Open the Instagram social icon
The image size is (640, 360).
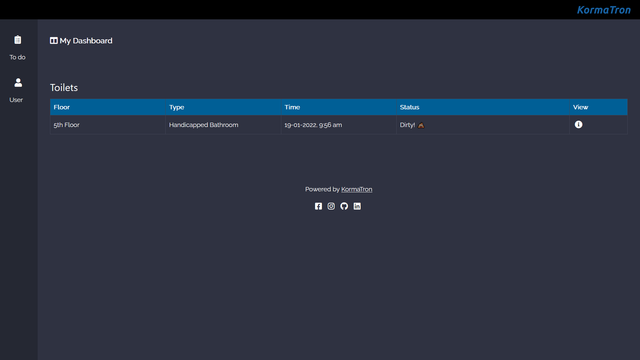point(331,206)
